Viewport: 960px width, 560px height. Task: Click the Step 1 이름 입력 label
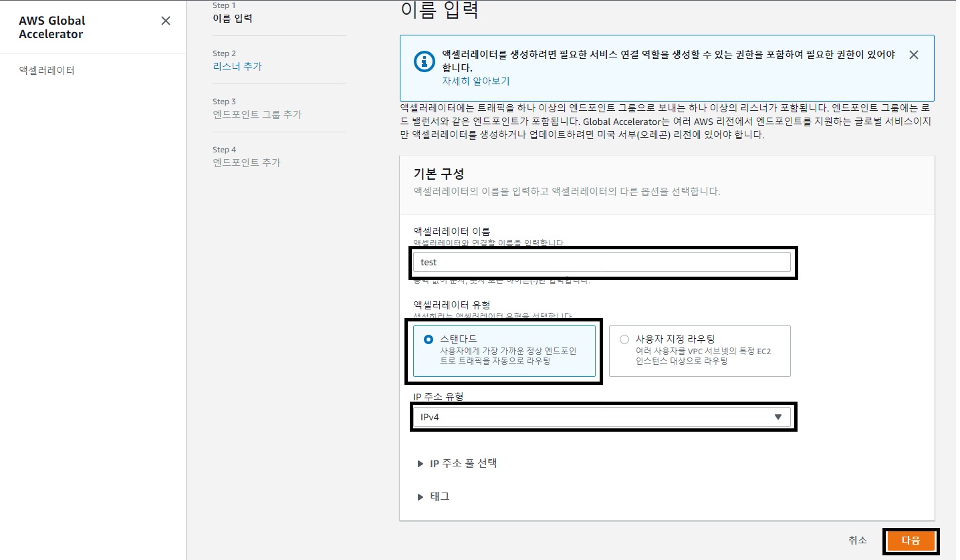click(233, 18)
